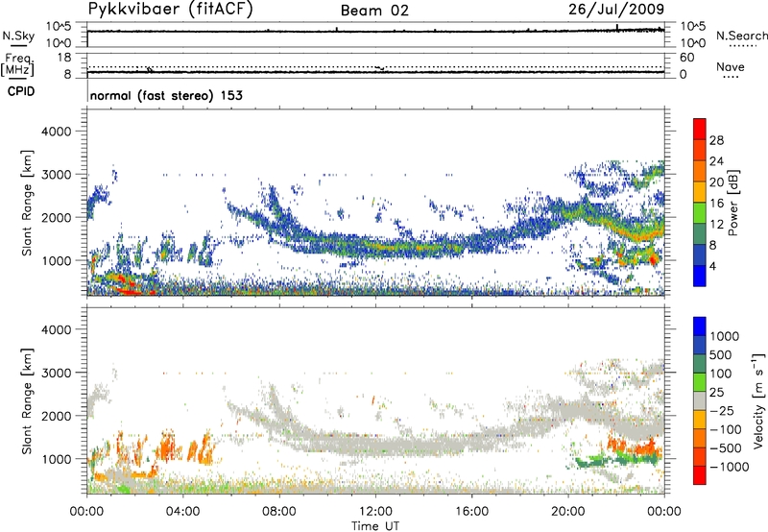
Task: Click Velocity colorbar value '-100'
Action: tap(726, 429)
